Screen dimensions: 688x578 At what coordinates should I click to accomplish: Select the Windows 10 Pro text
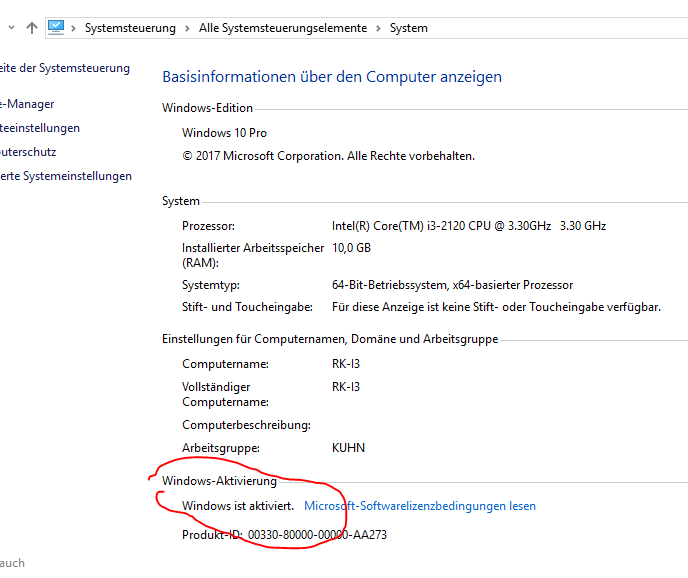point(224,133)
